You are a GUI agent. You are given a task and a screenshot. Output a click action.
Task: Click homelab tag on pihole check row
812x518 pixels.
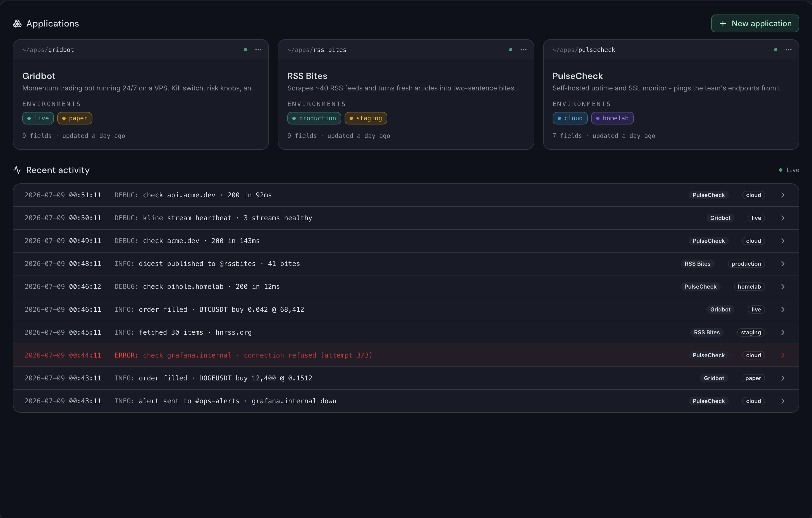(x=749, y=287)
